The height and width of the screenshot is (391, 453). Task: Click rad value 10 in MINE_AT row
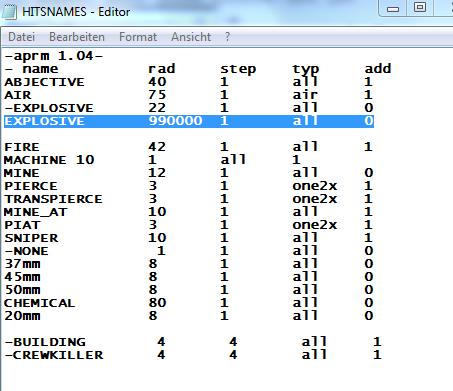[x=157, y=212]
